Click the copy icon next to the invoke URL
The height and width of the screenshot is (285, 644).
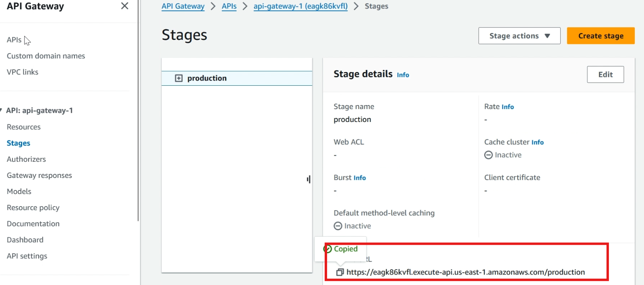click(340, 272)
